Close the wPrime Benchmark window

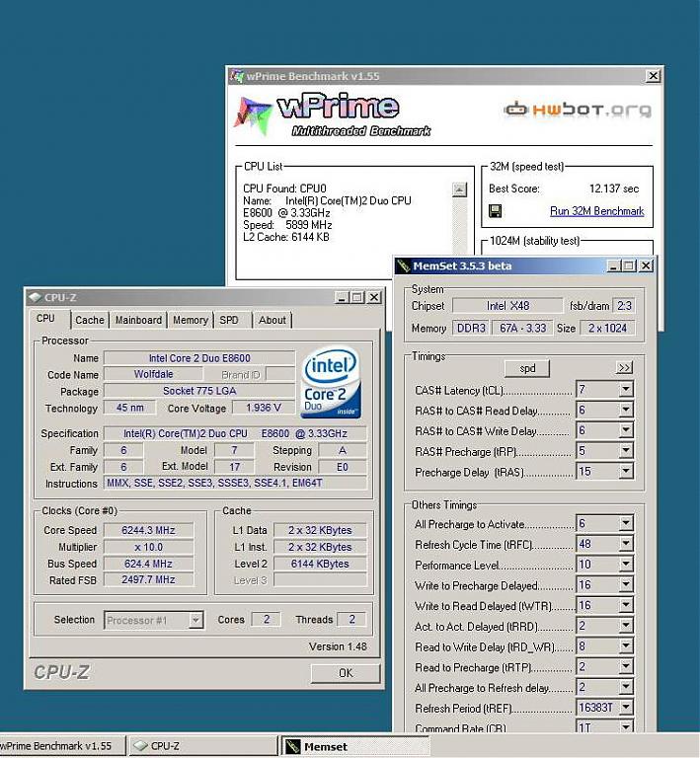click(x=654, y=76)
